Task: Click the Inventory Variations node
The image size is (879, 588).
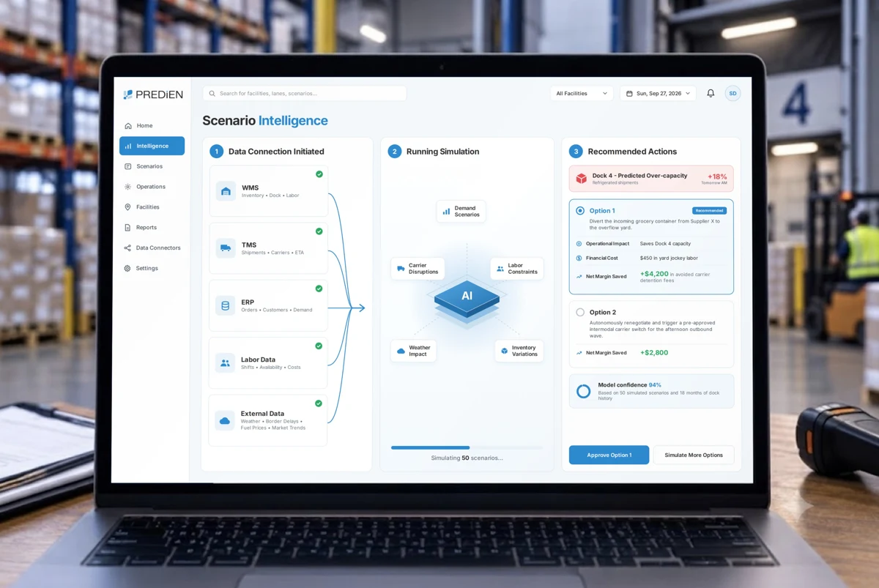Action: (x=519, y=351)
